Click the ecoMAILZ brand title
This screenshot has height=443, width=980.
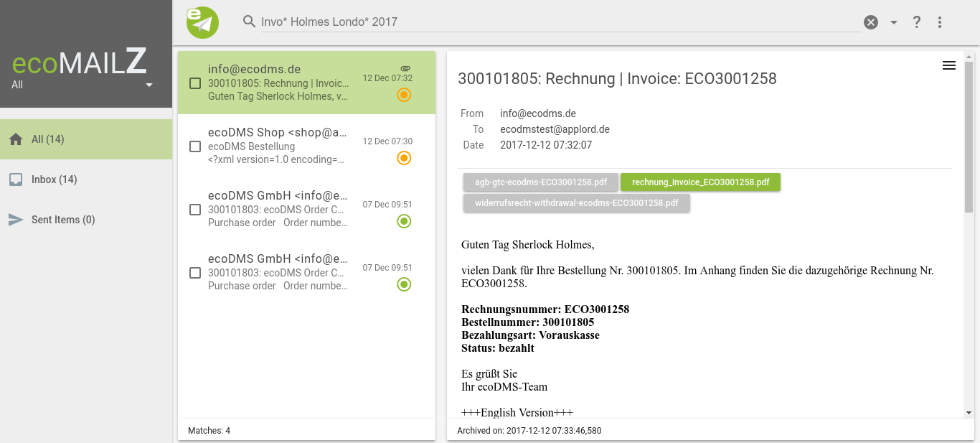pyautogui.click(x=80, y=63)
